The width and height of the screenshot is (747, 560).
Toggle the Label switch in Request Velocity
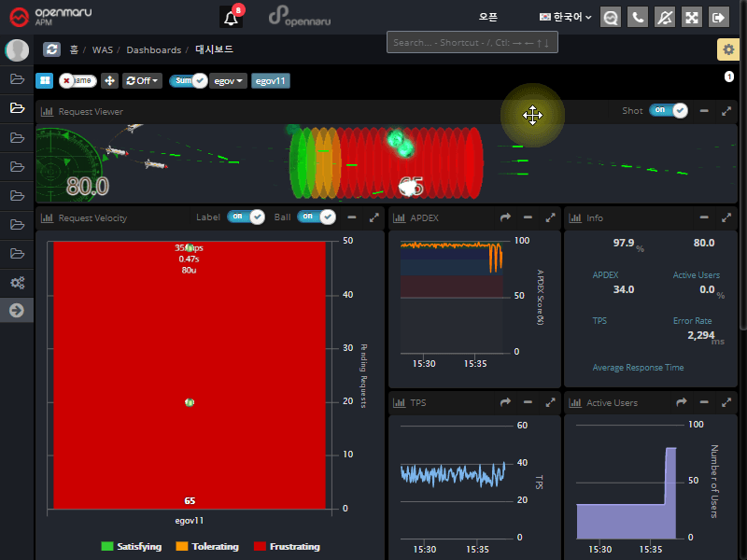[246, 217]
